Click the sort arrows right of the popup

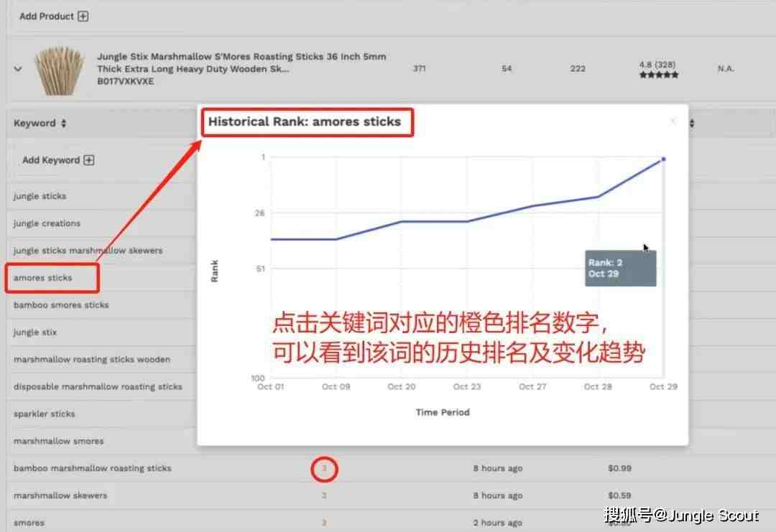tap(692, 123)
